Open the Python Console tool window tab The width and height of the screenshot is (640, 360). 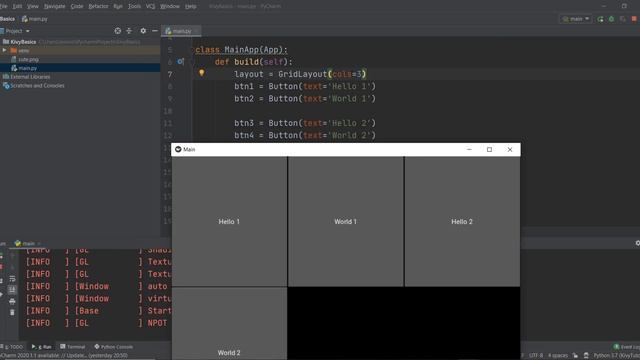pyautogui.click(x=113, y=347)
